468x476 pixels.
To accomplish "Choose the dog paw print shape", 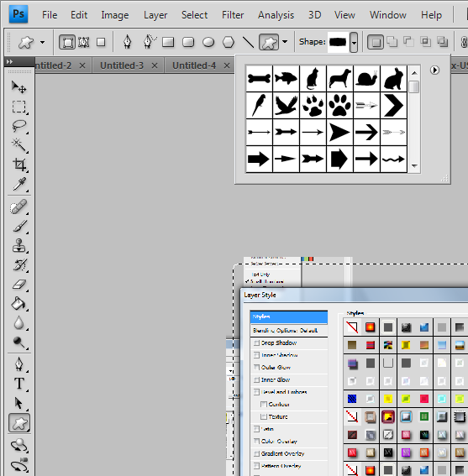I will pyautogui.click(x=339, y=105).
